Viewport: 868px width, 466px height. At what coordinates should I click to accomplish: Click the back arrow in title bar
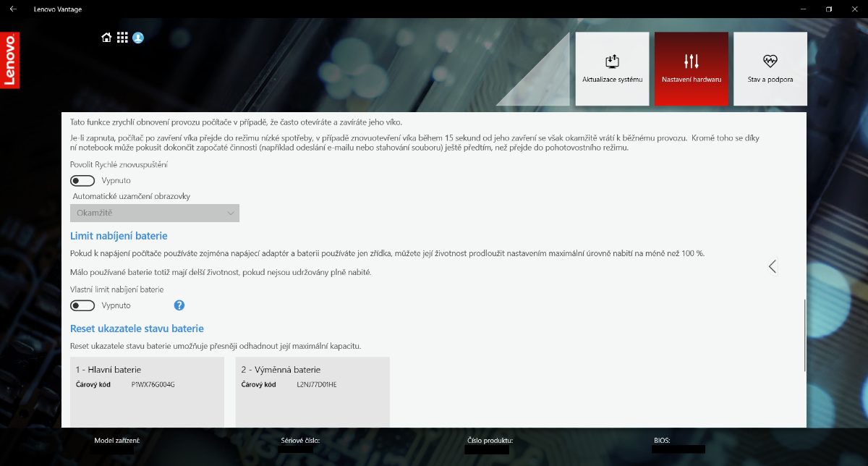click(13, 9)
